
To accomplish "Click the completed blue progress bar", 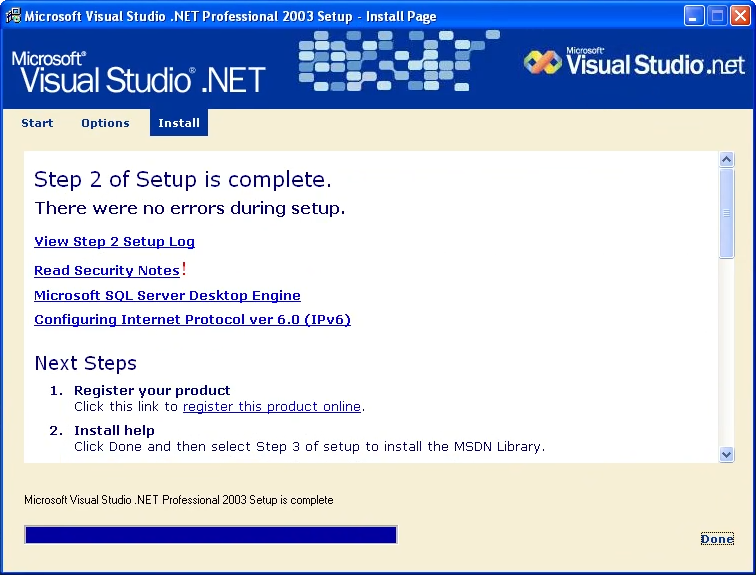I will click(211, 535).
